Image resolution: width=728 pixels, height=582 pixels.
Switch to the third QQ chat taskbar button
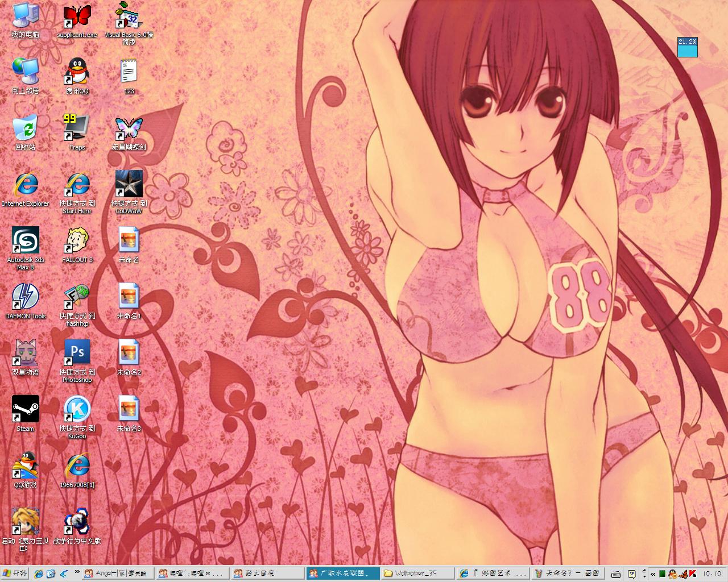pos(267,573)
